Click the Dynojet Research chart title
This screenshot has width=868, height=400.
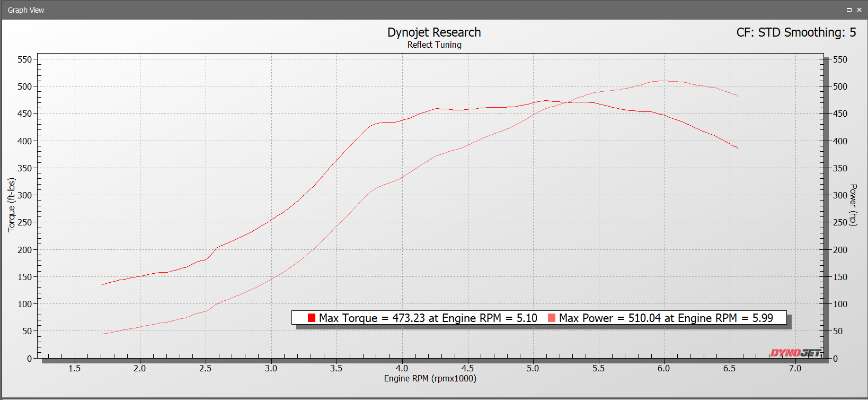tap(434, 32)
